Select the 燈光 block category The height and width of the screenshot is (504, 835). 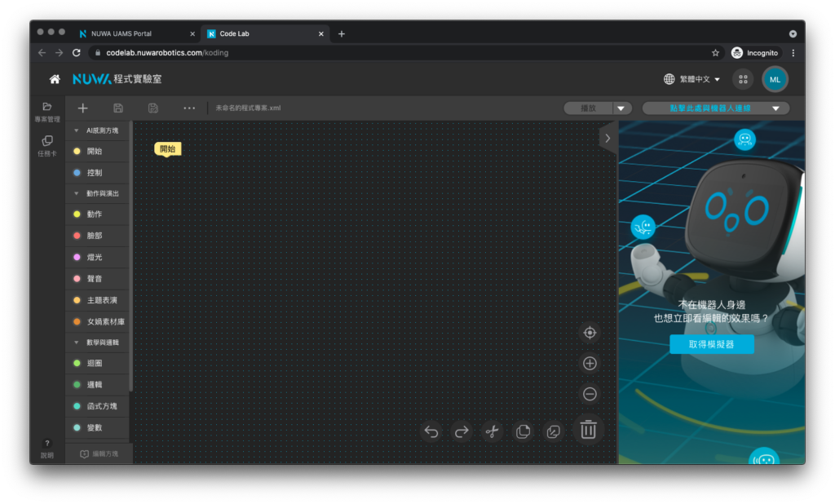[97, 258]
